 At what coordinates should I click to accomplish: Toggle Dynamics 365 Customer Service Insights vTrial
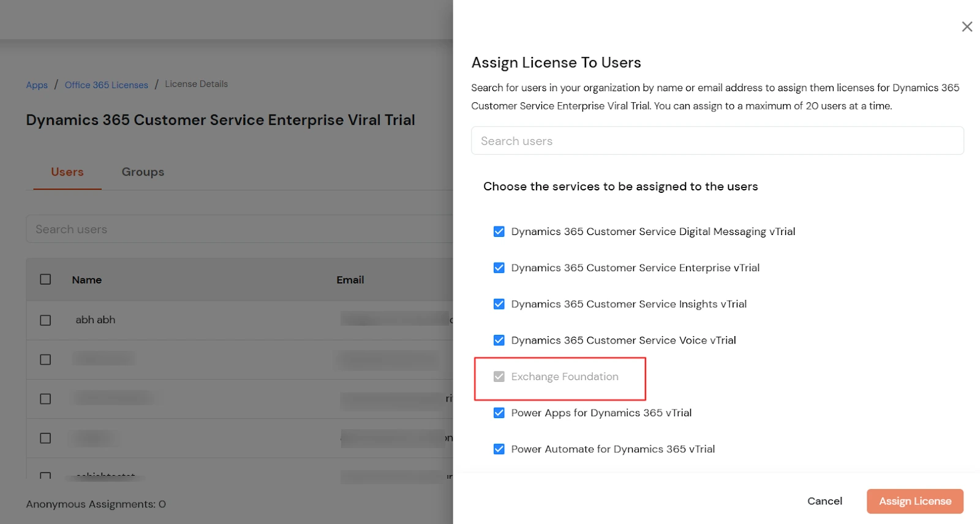pyautogui.click(x=499, y=304)
